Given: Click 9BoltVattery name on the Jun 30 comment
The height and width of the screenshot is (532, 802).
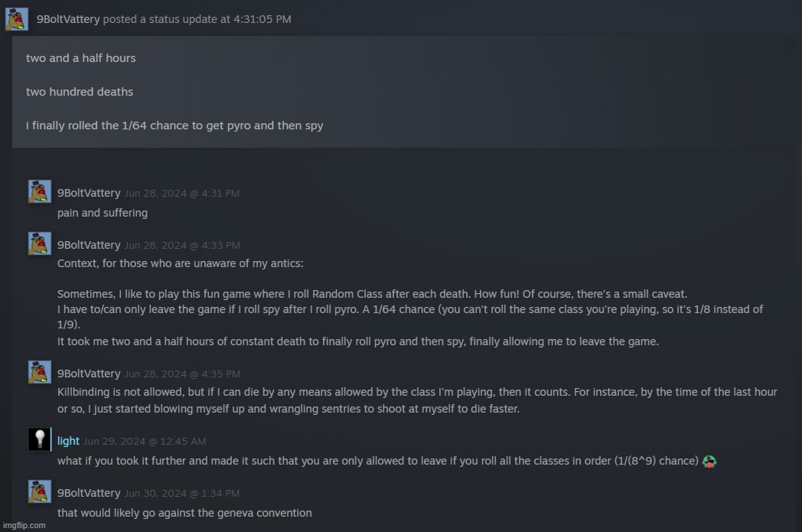Looking at the screenshot, I should coord(89,494).
